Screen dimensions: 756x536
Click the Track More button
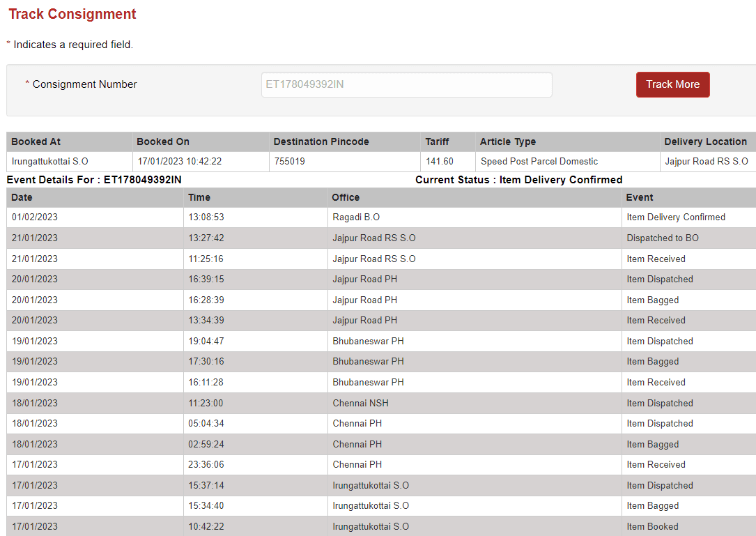click(672, 84)
